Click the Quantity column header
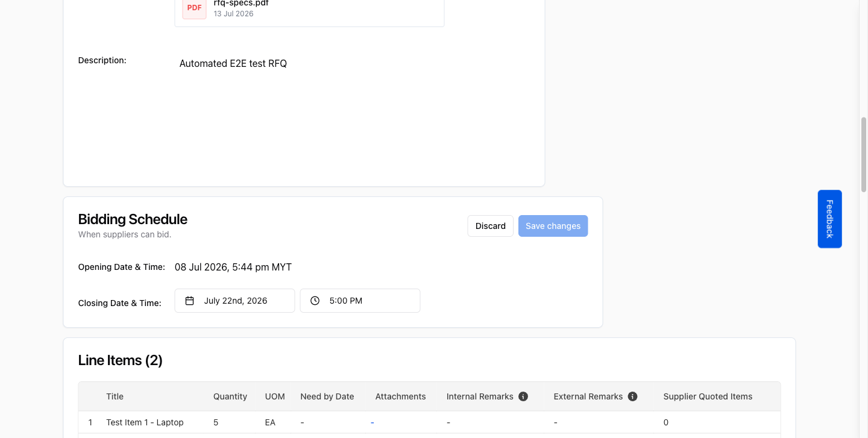 point(230,396)
